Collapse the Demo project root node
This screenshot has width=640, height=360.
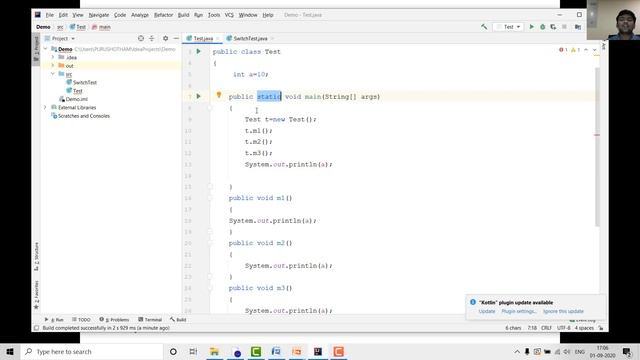point(46,49)
